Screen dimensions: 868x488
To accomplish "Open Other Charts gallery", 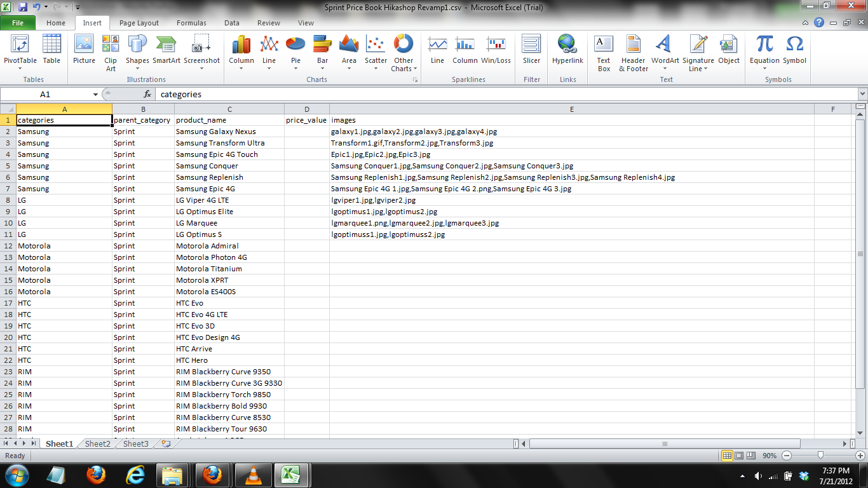I will (x=403, y=53).
